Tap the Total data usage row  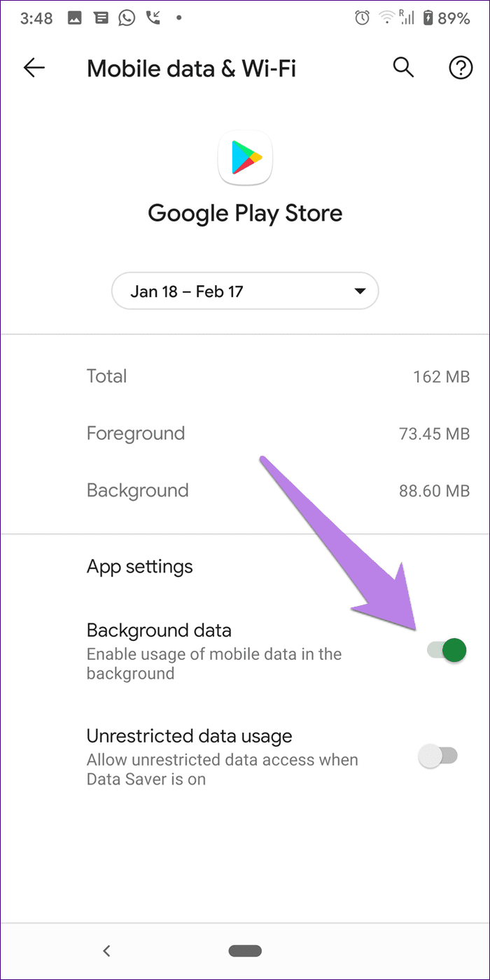coord(278,376)
